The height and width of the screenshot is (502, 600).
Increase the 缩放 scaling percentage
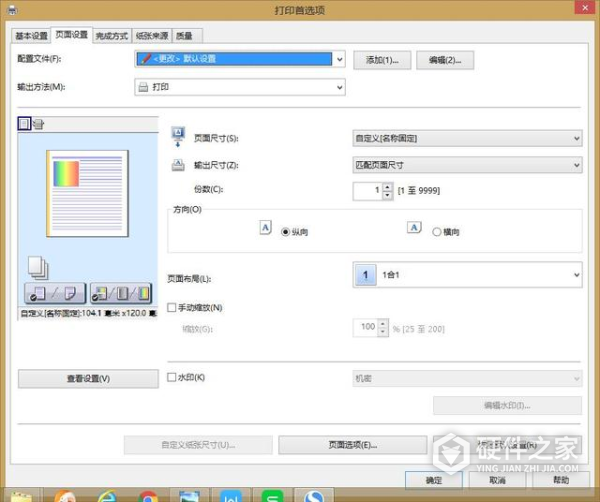tap(383, 323)
